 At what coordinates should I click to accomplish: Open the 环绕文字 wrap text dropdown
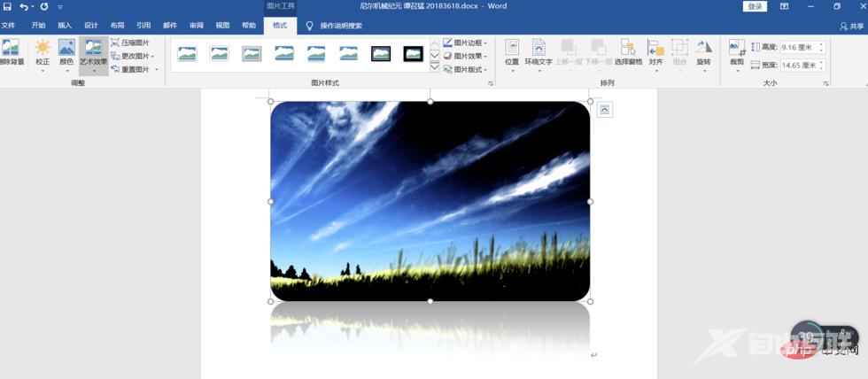point(538,52)
